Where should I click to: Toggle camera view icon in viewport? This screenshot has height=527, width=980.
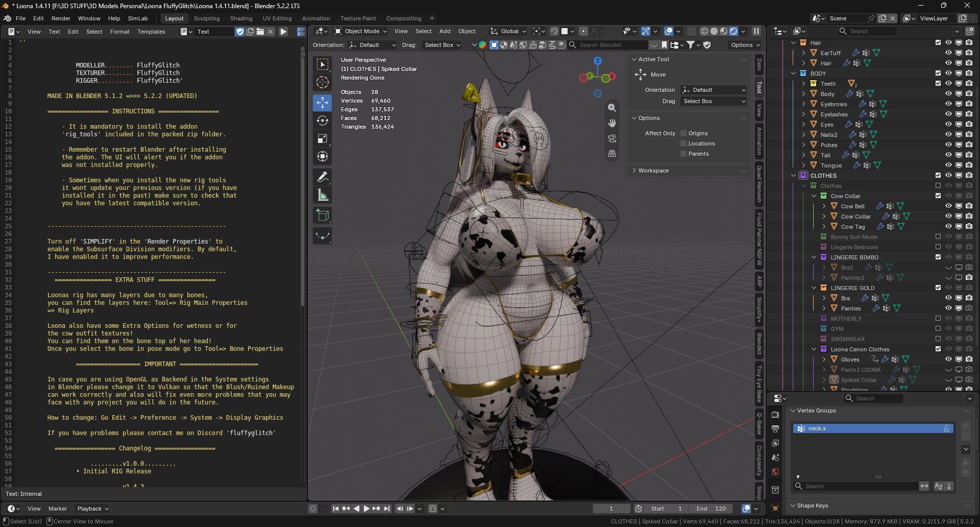tap(612, 138)
